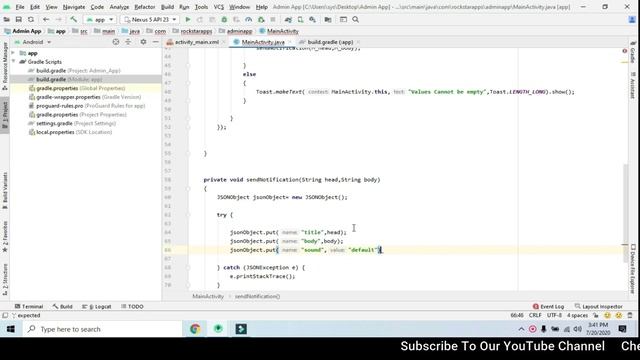640x360 pixels.
Task: Open the Nexus 5 API 23 device dropdown
Action: point(151,20)
